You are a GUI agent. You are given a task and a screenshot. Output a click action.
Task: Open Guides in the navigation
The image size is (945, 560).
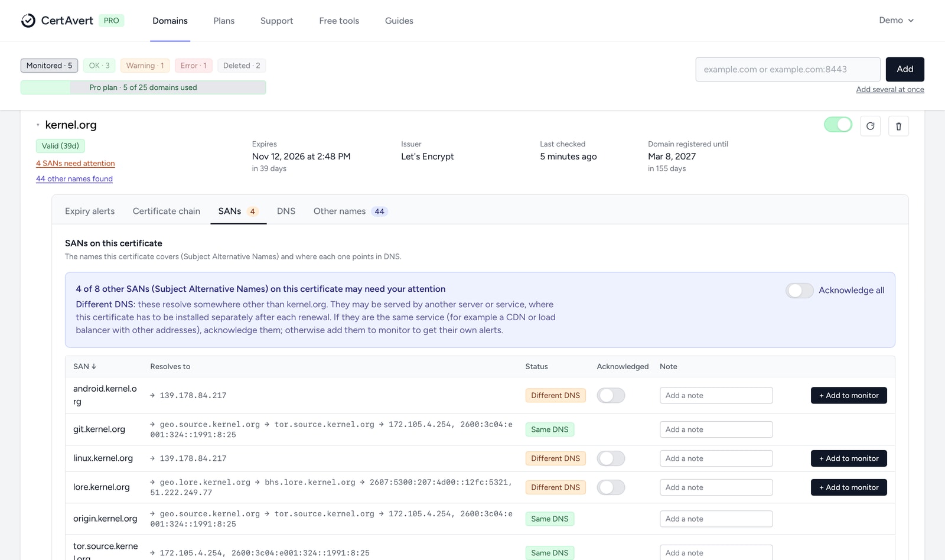click(399, 21)
